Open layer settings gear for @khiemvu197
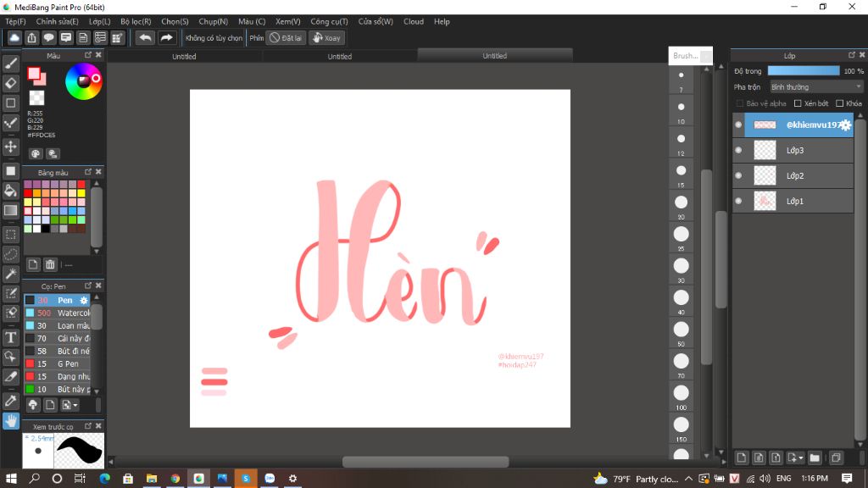Viewport: 868px width, 488px height. point(845,125)
